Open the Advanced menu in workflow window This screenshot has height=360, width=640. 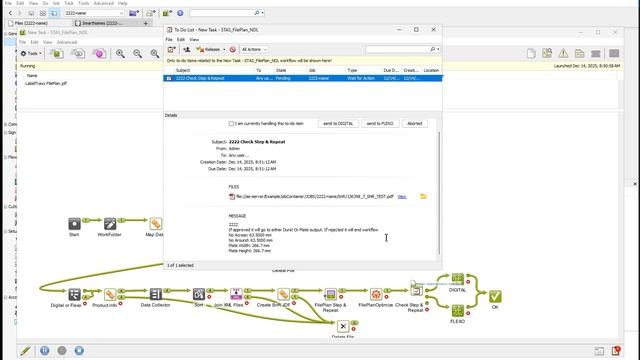[67, 42]
